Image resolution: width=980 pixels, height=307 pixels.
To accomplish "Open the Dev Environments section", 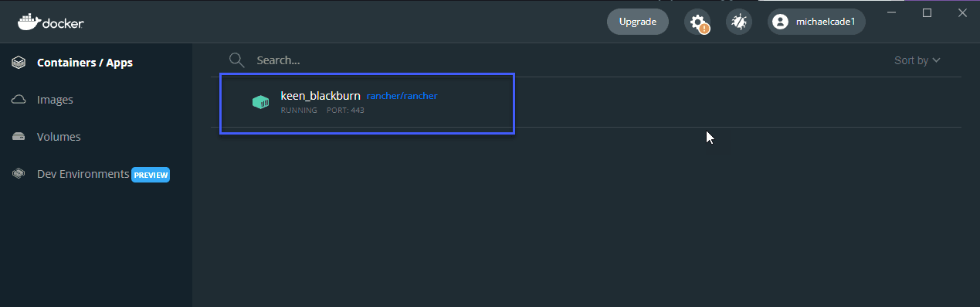I will [83, 174].
